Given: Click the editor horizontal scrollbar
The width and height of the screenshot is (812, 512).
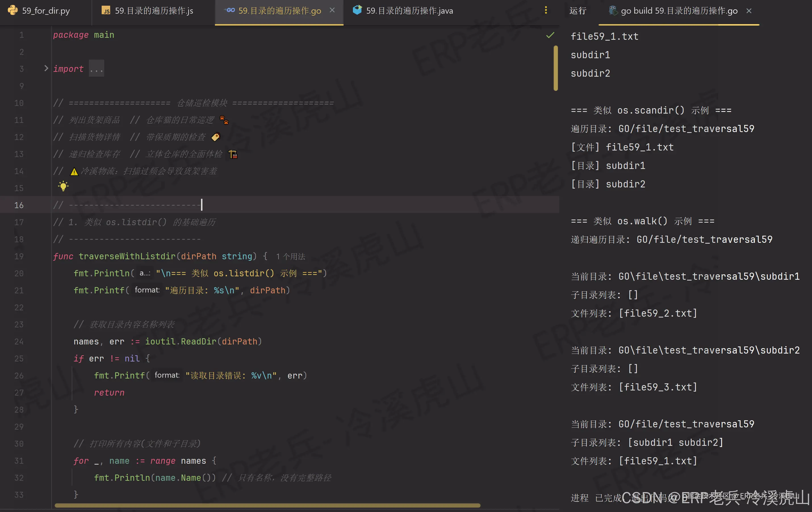Looking at the screenshot, I should [267, 505].
